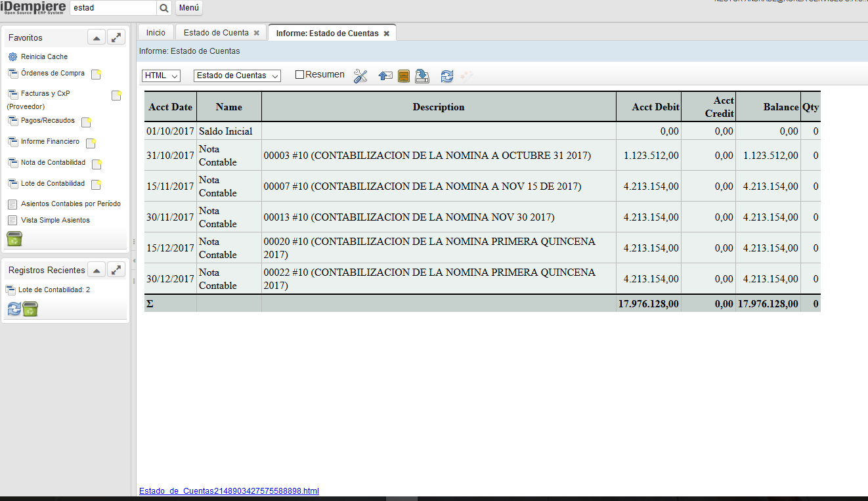Screen dimensions: 868x501
Task: Toggle the Resumen checkbox
Action: (299, 75)
